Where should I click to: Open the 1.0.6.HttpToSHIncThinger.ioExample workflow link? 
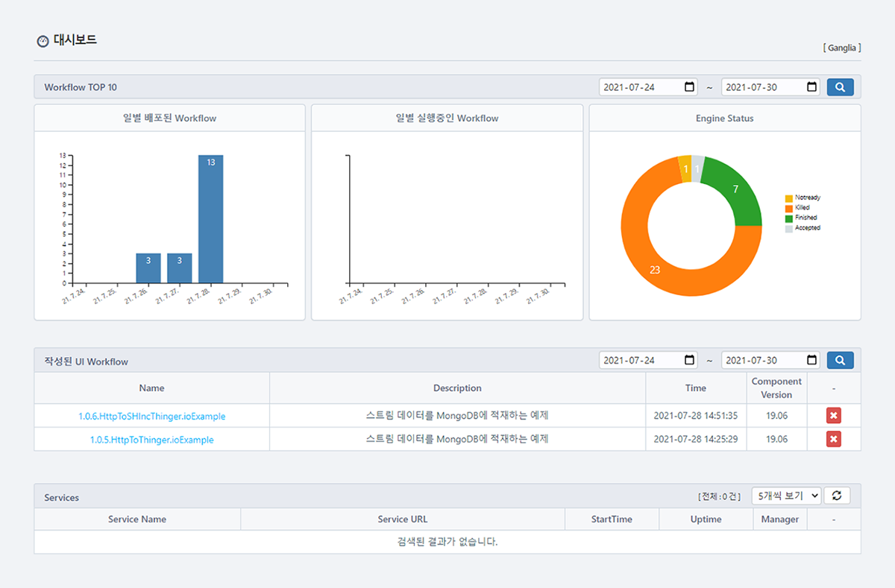(x=152, y=417)
